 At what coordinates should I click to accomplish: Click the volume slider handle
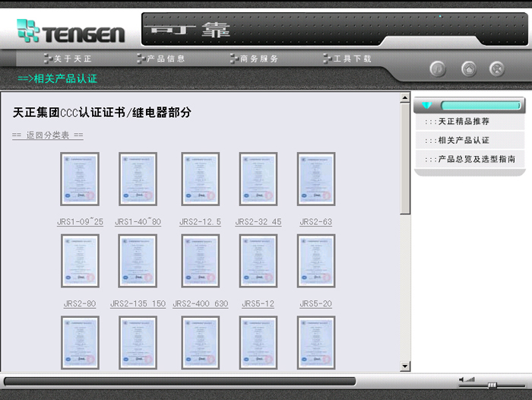point(492,385)
